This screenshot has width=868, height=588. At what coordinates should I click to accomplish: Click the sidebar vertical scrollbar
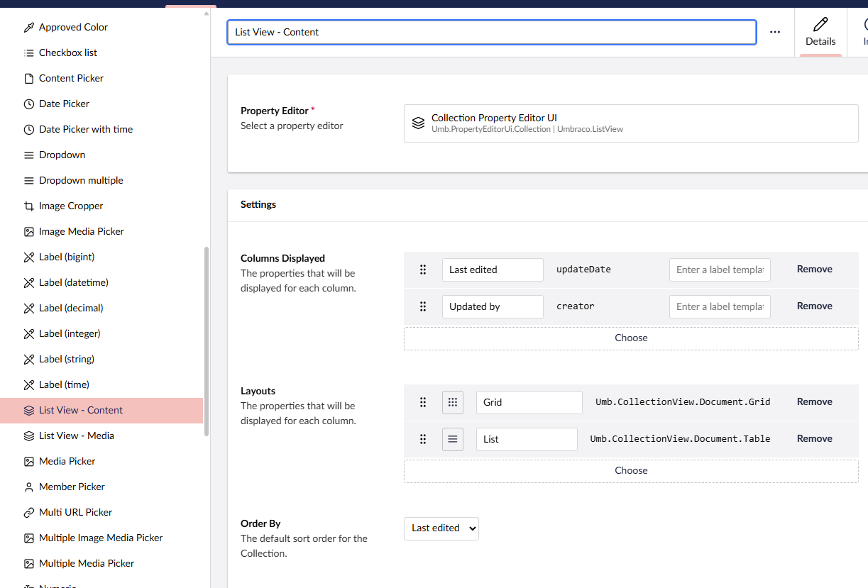(x=207, y=341)
